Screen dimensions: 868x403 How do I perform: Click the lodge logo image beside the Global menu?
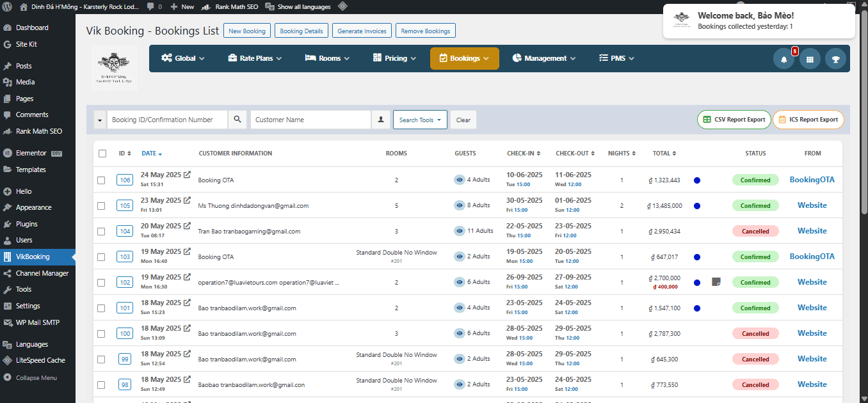tap(114, 68)
